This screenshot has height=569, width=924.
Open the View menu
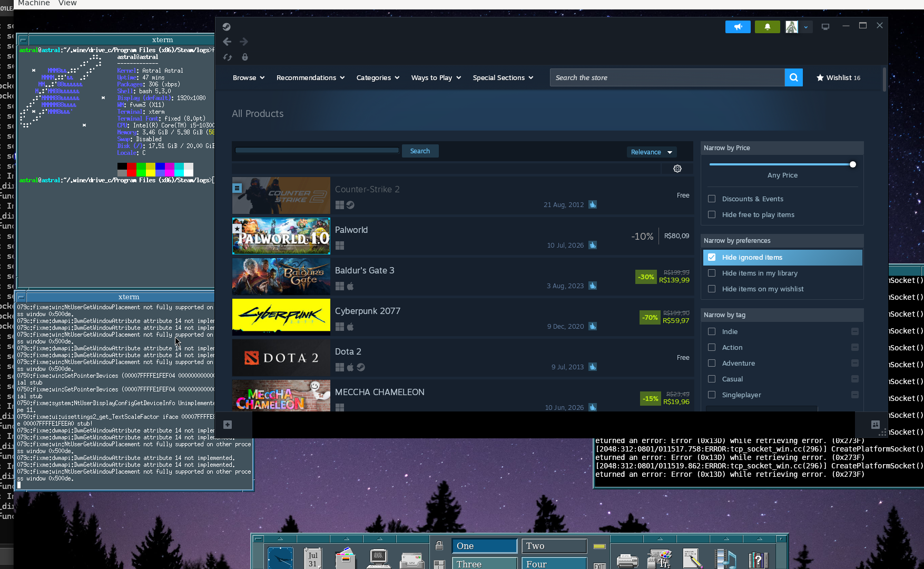67,3
